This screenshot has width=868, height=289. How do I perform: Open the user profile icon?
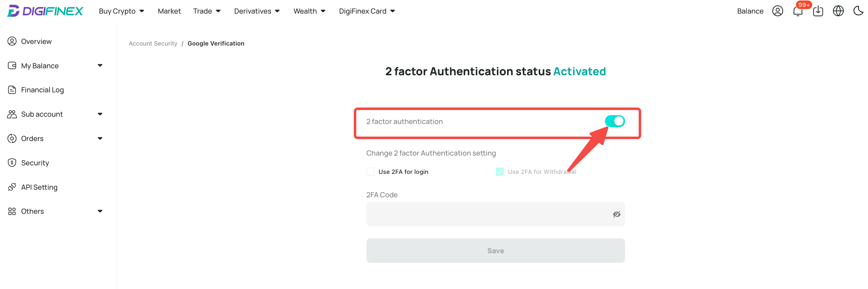[x=777, y=11]
